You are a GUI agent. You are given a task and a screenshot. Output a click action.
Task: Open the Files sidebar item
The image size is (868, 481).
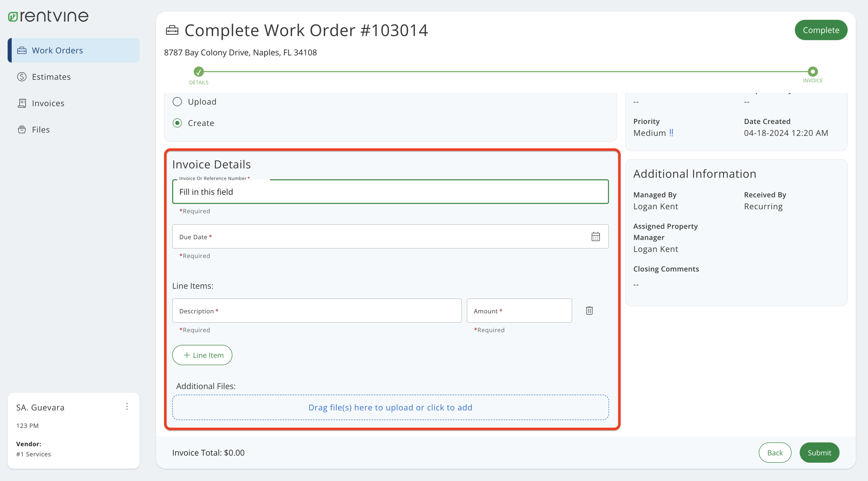coord(41,130)
